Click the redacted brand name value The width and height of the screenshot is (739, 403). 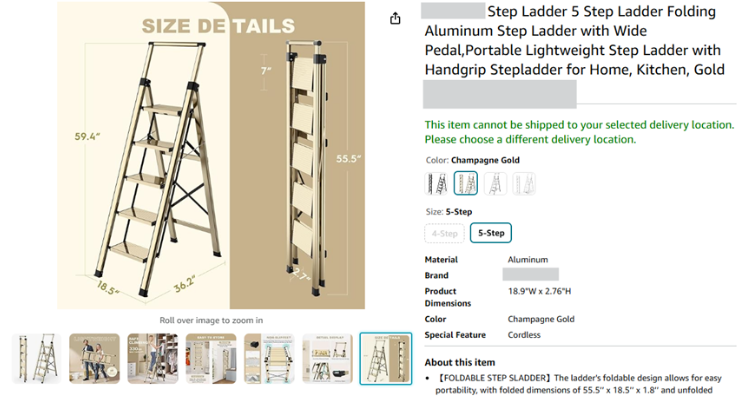click(x=530, y=274)
